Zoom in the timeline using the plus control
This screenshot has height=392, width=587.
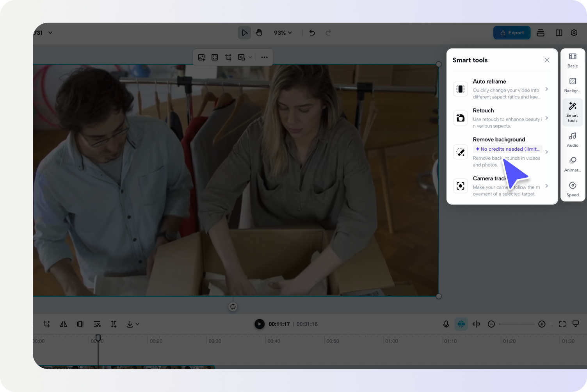point(542,324)
